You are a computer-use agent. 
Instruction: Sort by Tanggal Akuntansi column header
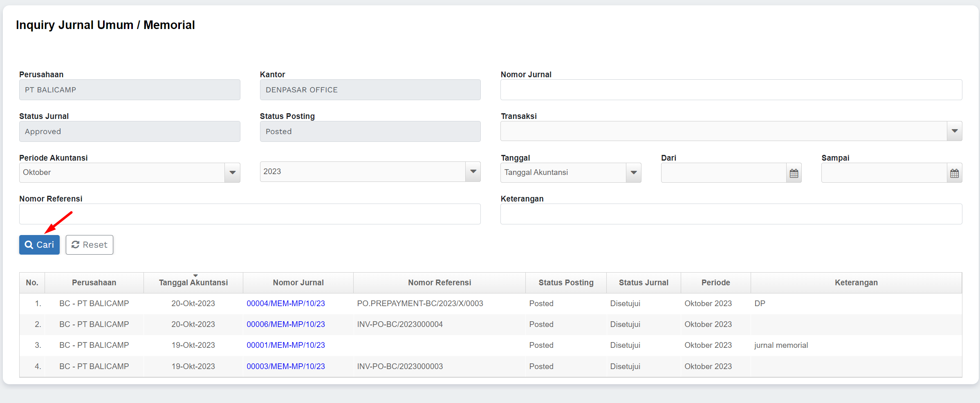pyautogui.click(x=193, y=283)
